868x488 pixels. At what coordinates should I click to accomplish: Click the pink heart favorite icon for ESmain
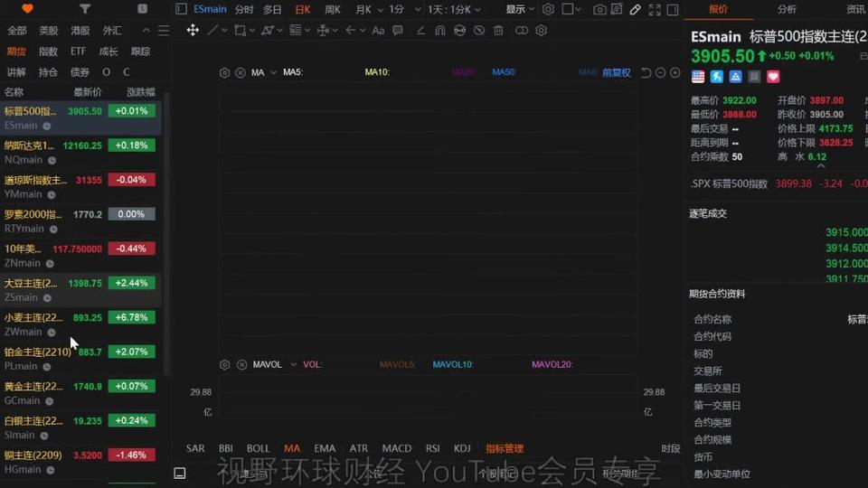click(x=773, y=76)
